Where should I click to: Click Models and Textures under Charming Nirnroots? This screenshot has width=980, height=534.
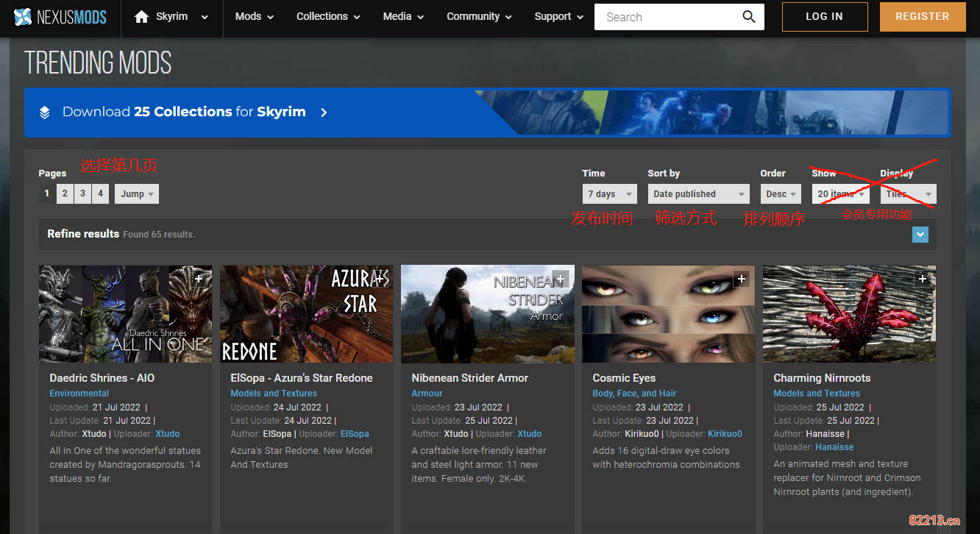[x=817, y=394]
